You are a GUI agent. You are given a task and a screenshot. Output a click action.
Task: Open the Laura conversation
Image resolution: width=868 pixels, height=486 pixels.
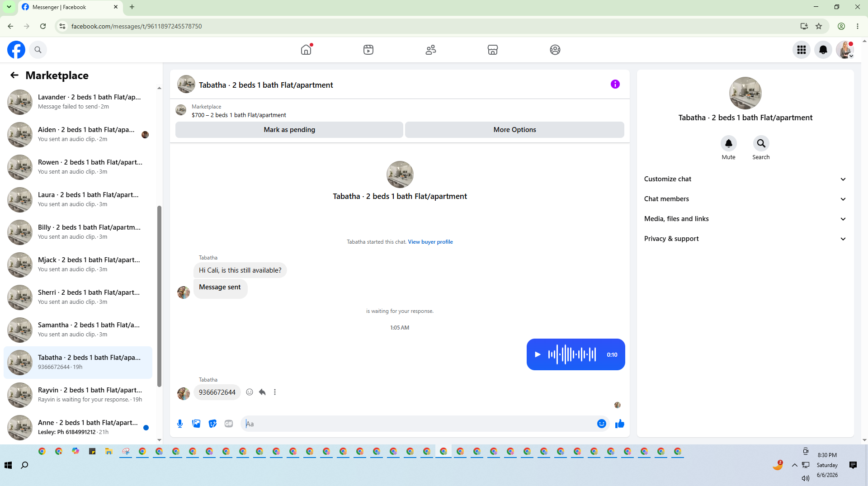78,199
